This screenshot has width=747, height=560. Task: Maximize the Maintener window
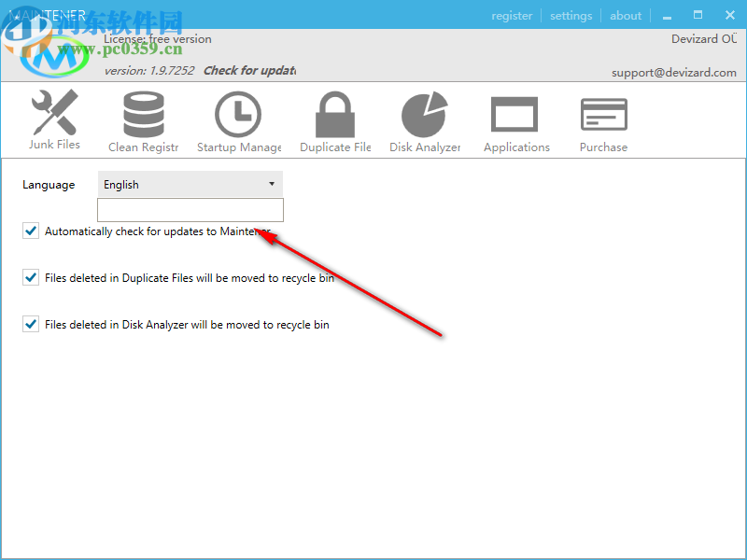coord(698,15)
